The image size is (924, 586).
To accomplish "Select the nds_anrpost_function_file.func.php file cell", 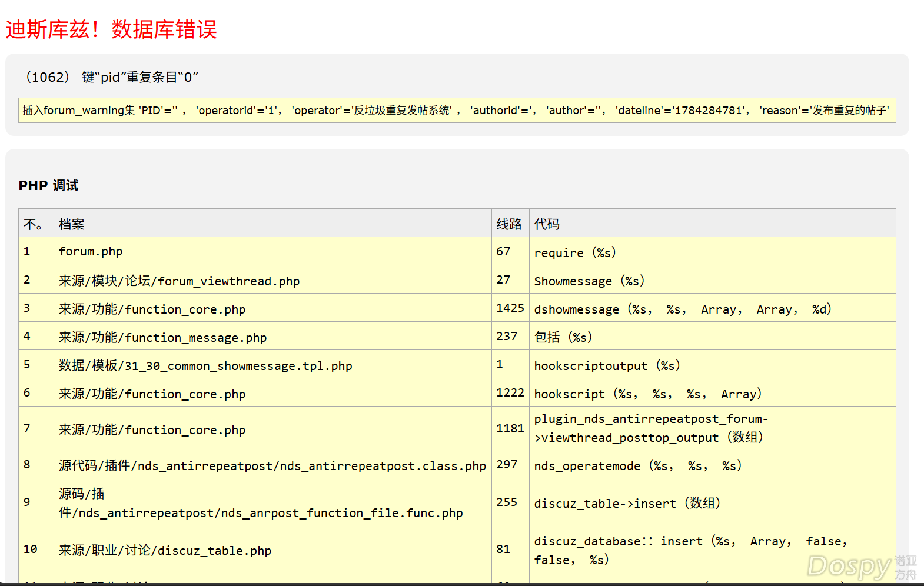I will [x=272, y=502].
